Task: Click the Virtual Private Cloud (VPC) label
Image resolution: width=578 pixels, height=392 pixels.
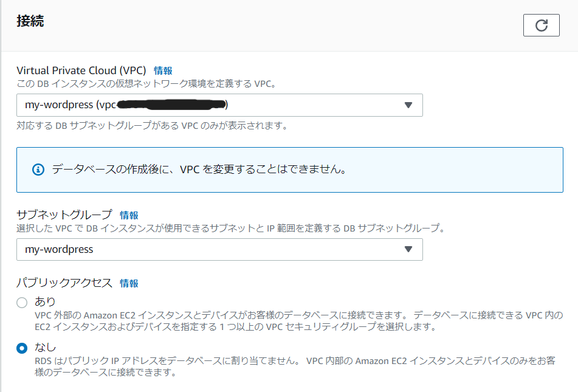Action: (81, 70)
